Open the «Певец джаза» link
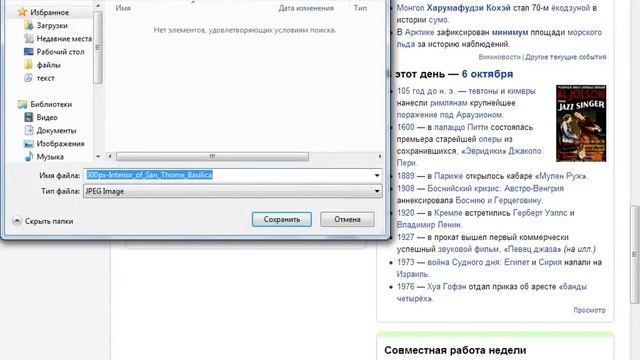The height and width of the screenshot is (360, 640). click(x=532, y=249)
